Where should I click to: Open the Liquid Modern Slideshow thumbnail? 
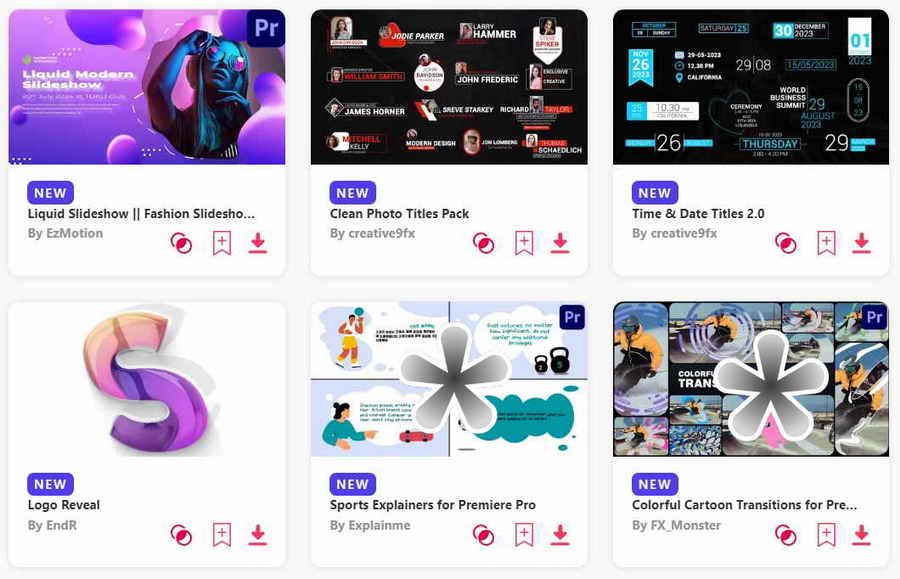[x=147, y=87]
